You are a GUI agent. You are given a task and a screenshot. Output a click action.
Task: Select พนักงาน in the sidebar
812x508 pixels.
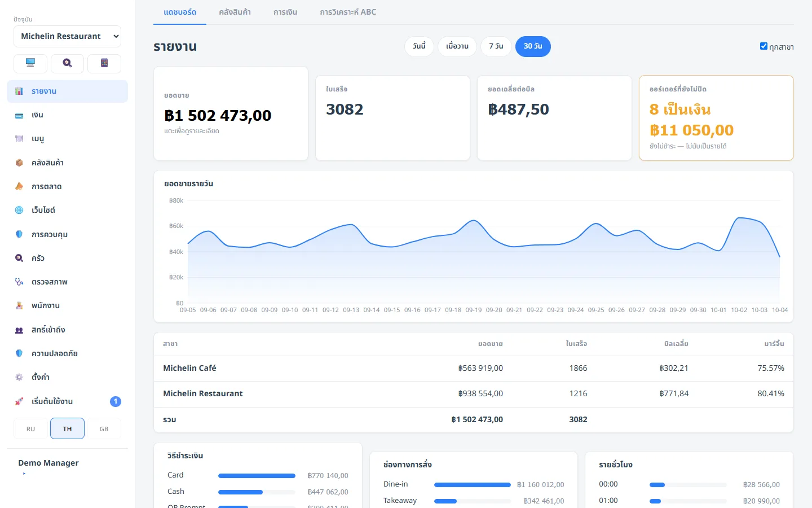point(67,305)
